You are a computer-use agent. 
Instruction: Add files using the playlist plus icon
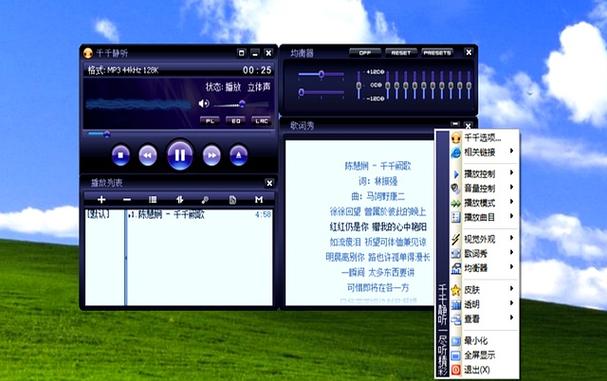101,199
